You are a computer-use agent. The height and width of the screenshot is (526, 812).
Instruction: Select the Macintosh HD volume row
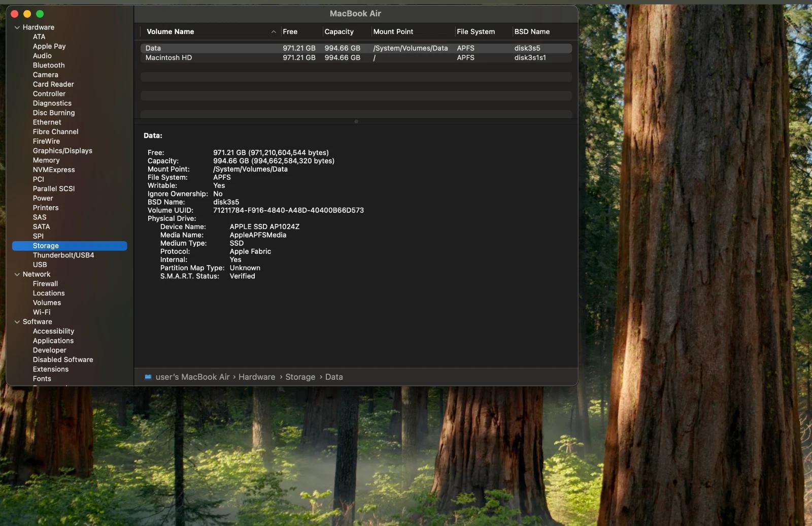356,58
